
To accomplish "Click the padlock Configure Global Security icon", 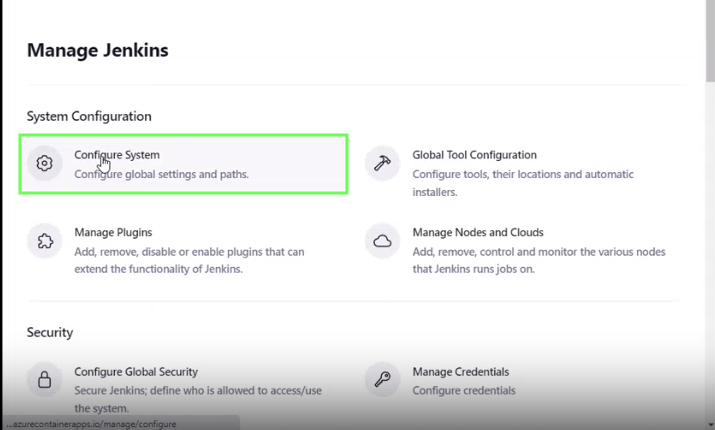I will point(44,380).
